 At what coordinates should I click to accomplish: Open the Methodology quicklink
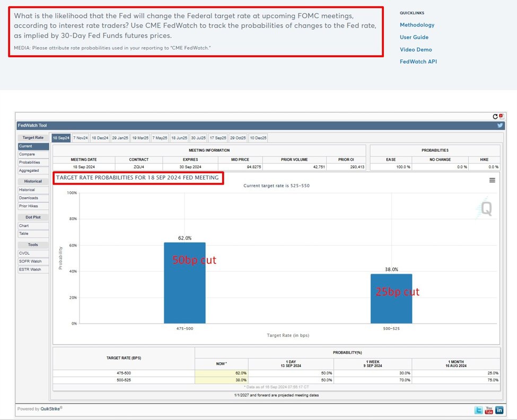pyautogui.click(x=417, y=25)
